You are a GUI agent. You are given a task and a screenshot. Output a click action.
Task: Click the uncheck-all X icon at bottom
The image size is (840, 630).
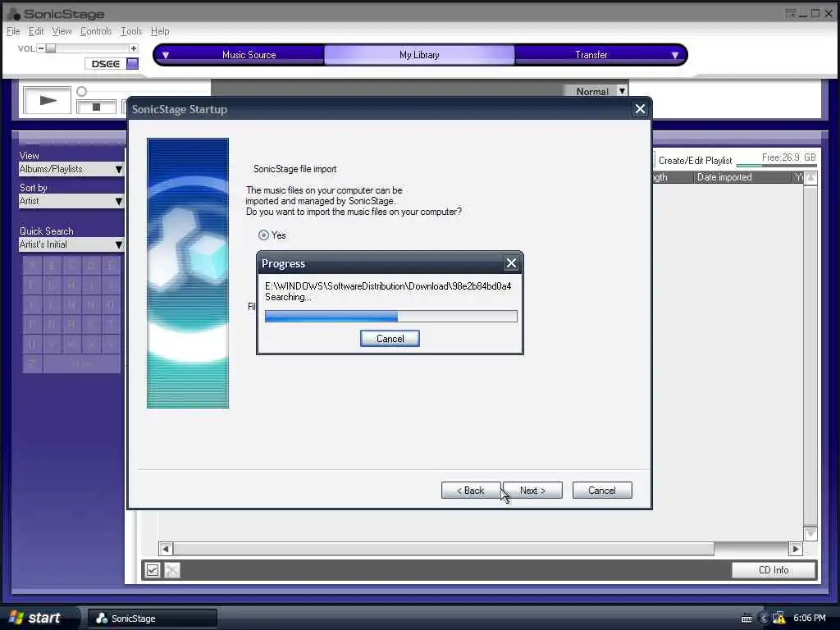(172, 570)
